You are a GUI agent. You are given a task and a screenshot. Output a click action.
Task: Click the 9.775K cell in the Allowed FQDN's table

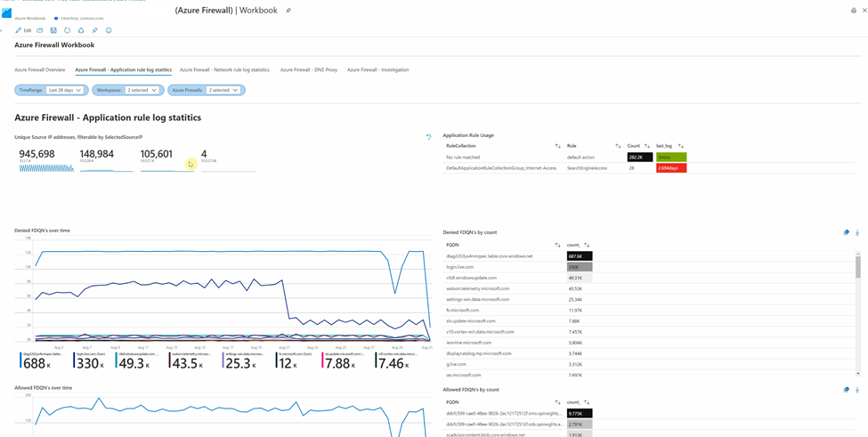pos(580,413)
